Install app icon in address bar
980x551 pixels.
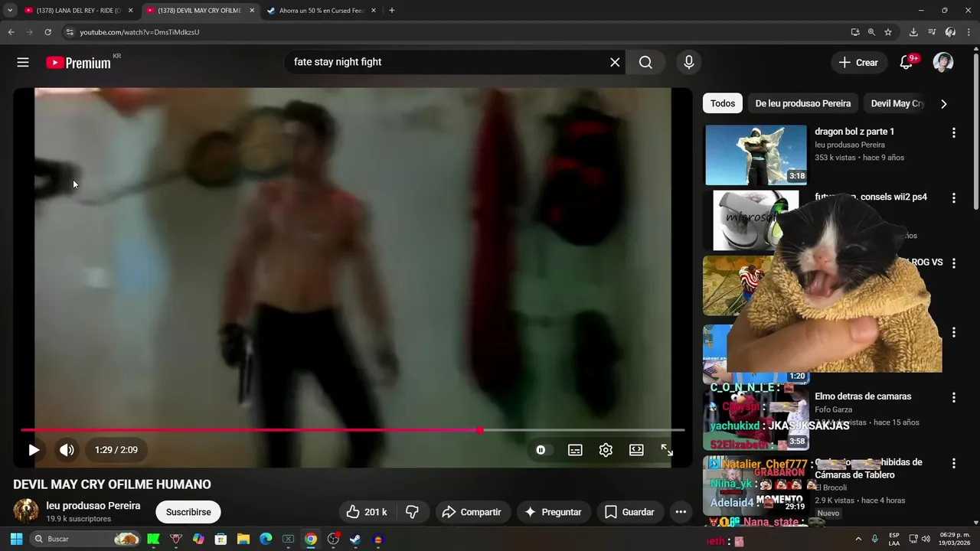coord(855,32)
